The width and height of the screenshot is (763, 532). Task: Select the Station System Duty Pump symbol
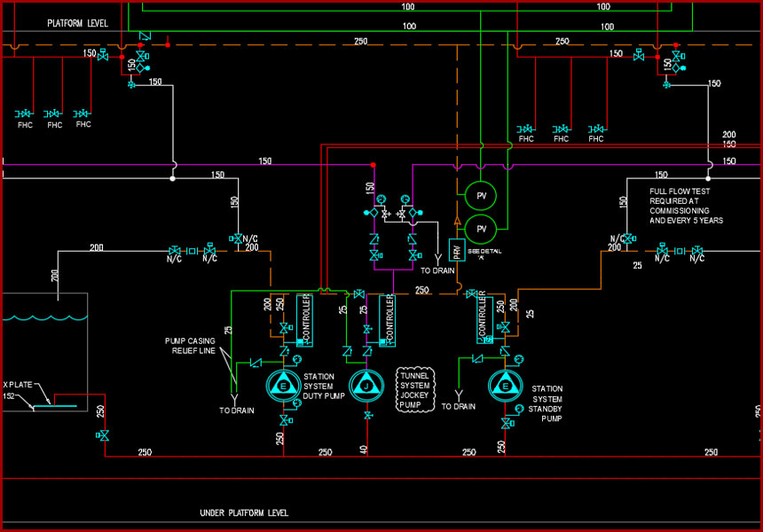pyautogui.click(x=283, y=386)
